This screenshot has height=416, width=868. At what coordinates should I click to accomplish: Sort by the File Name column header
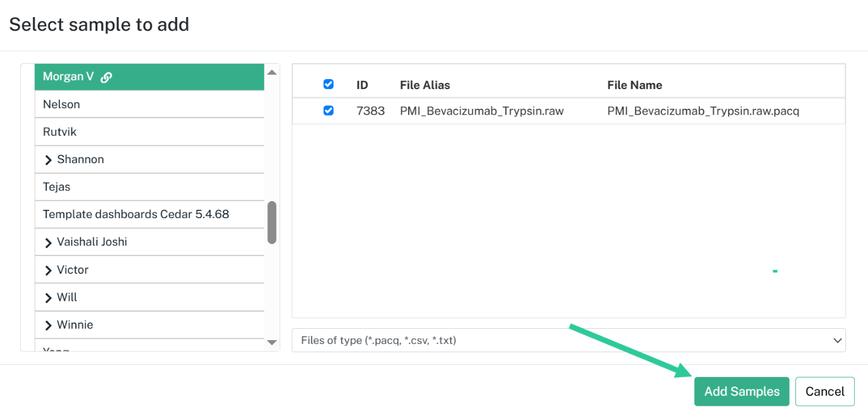(635, 85)
